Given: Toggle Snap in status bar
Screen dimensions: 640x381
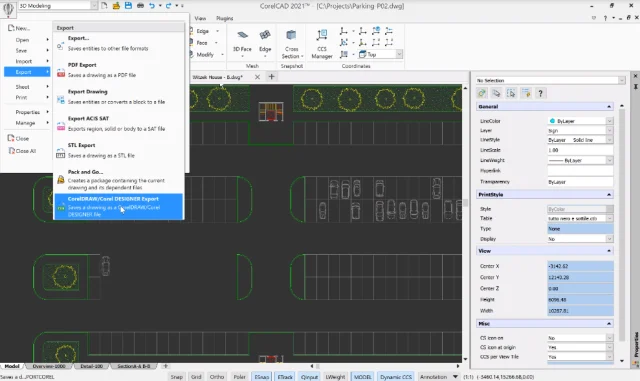Looking at the screenshot, I should click(176, 377).
